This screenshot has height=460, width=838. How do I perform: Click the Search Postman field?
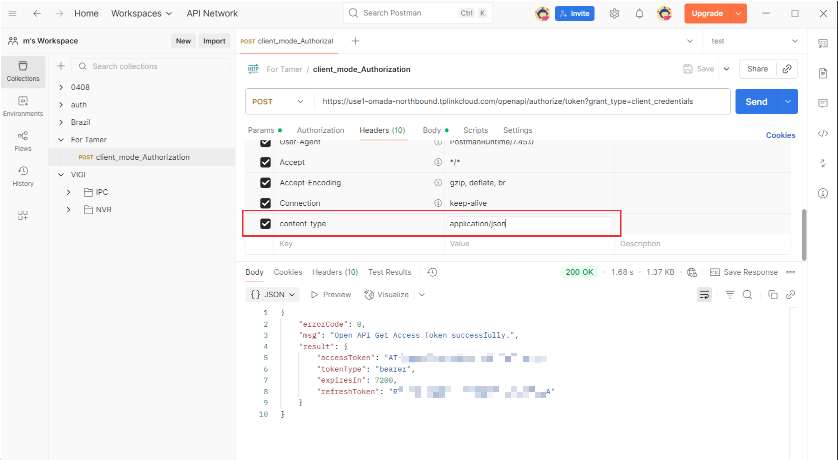coord(410,14)
